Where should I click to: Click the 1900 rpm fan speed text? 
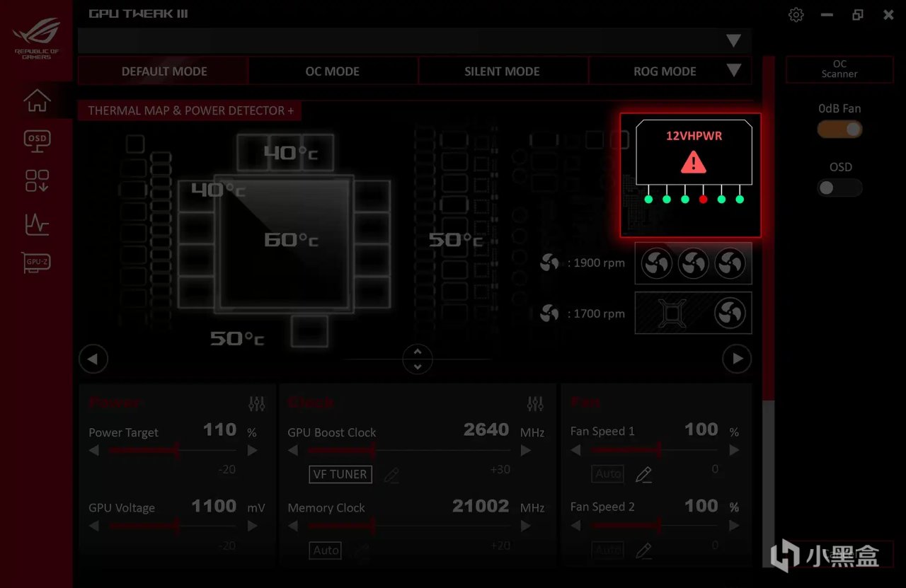click(597, 263)
